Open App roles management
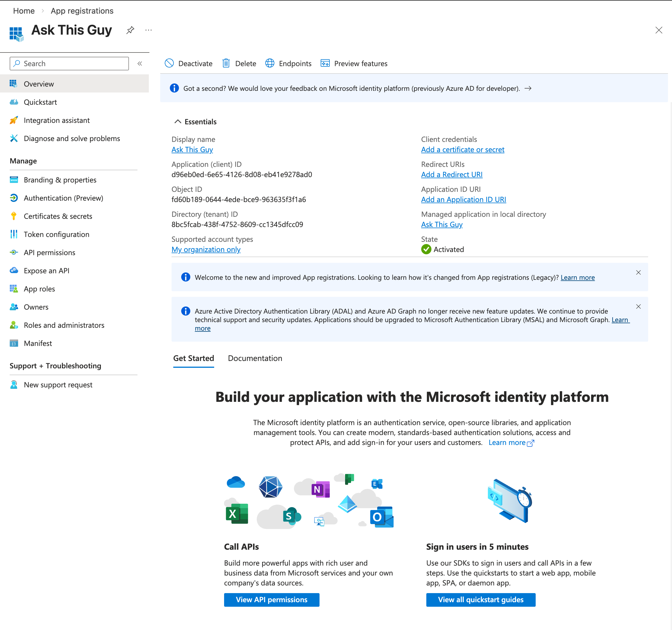The width and height of the screenshot is (672, 630). (x=39, y=289)
